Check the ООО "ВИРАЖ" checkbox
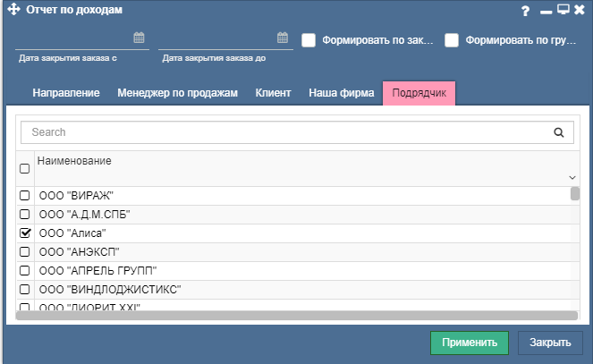This screenshot has height=364, width=593. pos(25,195)
